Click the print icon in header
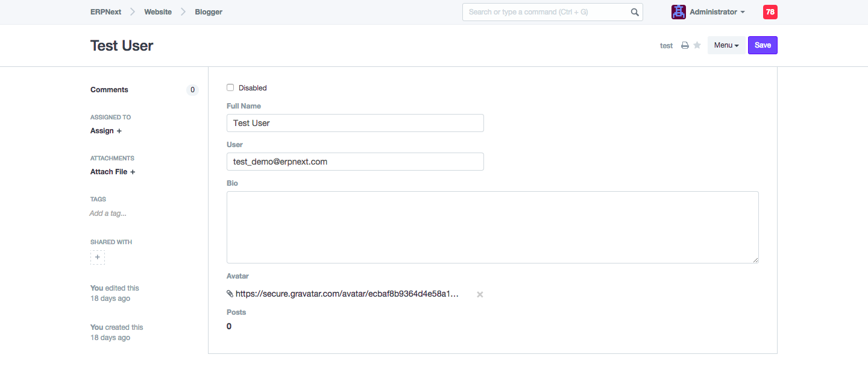 click(x=685, y=46)
